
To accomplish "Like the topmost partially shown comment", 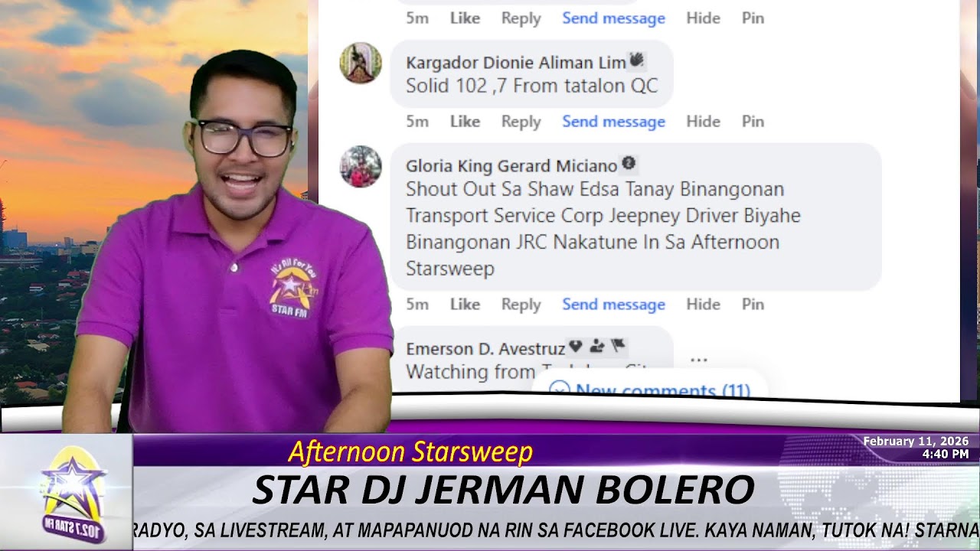I will (465, 18).
